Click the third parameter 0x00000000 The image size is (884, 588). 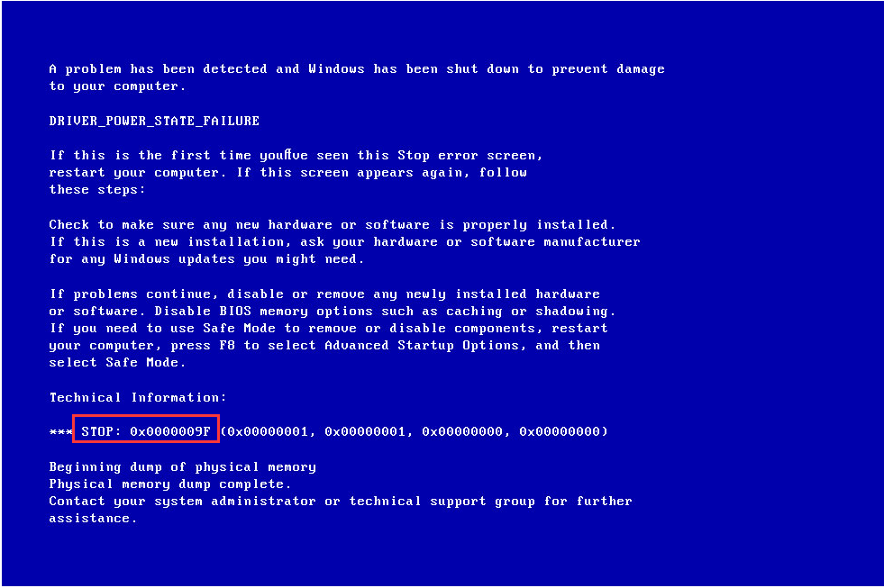(x=462, y=431)
